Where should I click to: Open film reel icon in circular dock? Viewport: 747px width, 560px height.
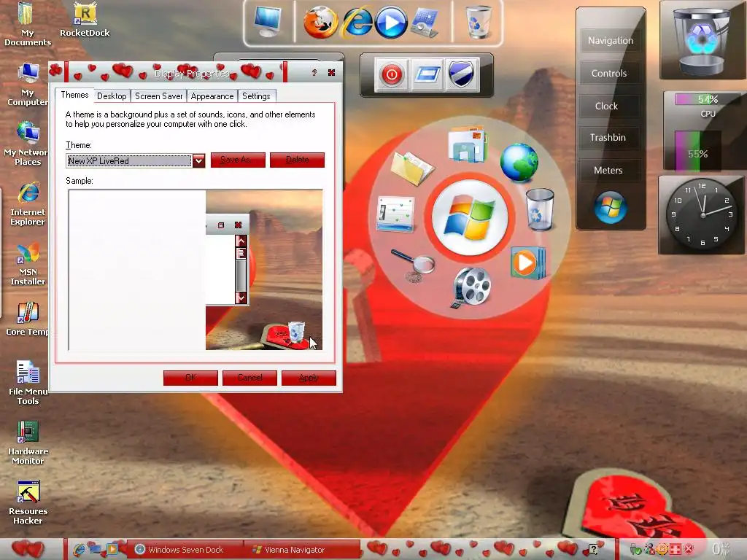pos(471,287)
